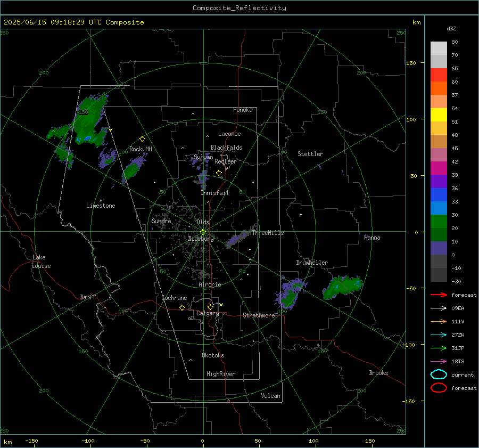Click the large green echo cluster in the northwest

pyautogui.click(x=89, y=121)
